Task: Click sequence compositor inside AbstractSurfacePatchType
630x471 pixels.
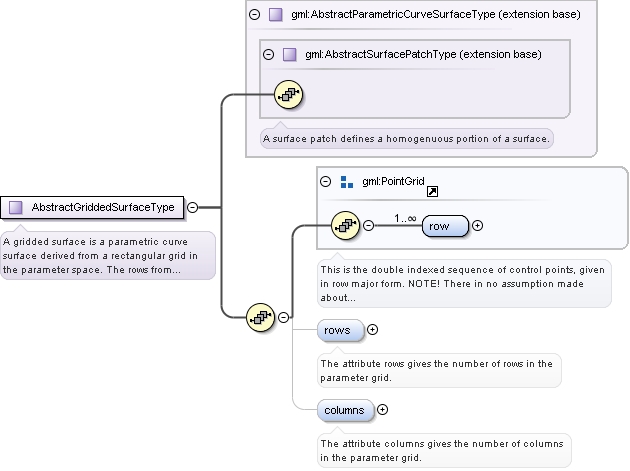Action: coord(288,95)
